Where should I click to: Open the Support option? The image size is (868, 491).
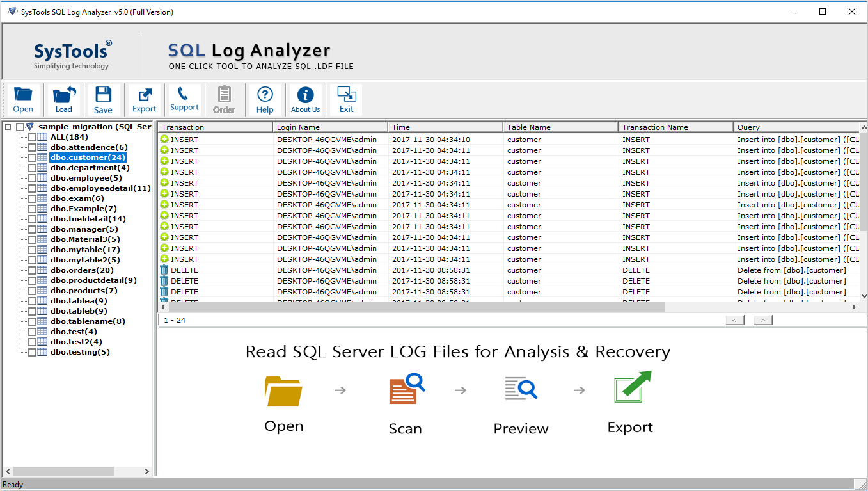[184, 99]
